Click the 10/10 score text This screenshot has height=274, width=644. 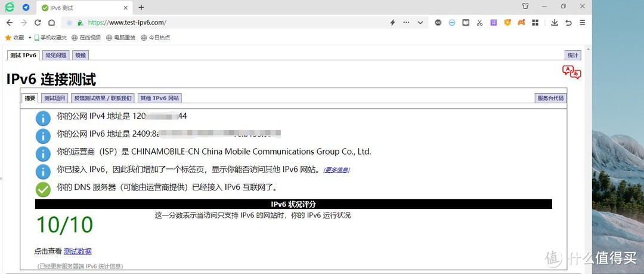(65, 224)
